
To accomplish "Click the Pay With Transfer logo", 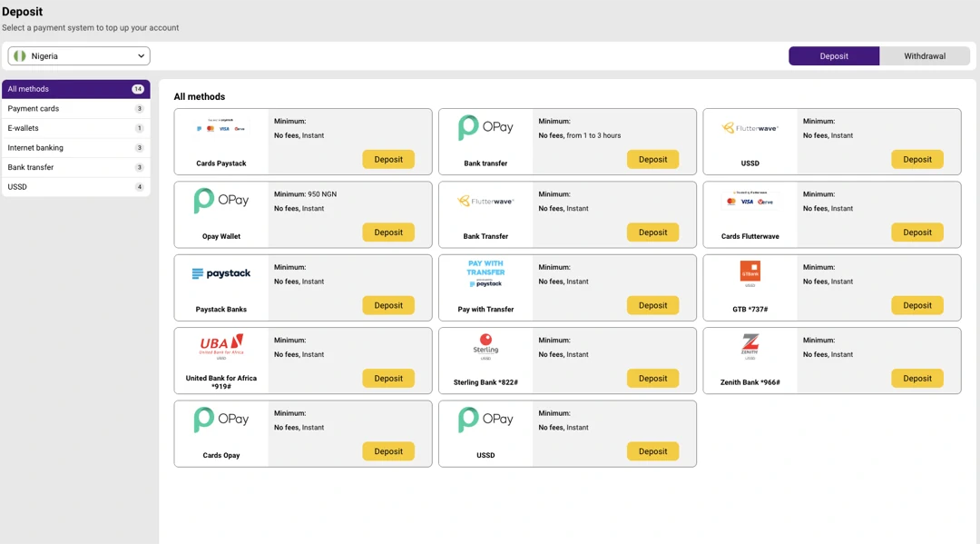I will point(485,273).
